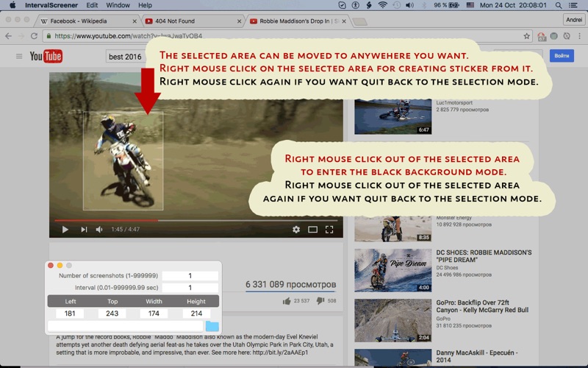Open Spotlight search in the menu bar
The width and height of the screenshot is (588, 368).
coord(559,5)
